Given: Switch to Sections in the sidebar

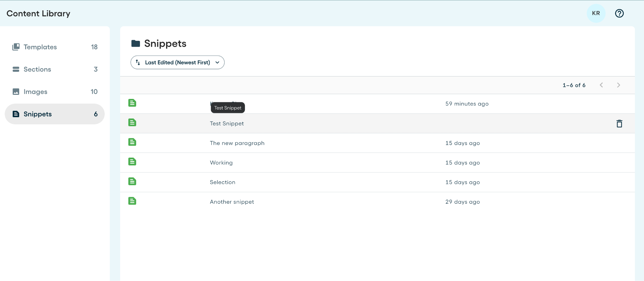Looking at the screenshot, I should (x=55, y=69).
